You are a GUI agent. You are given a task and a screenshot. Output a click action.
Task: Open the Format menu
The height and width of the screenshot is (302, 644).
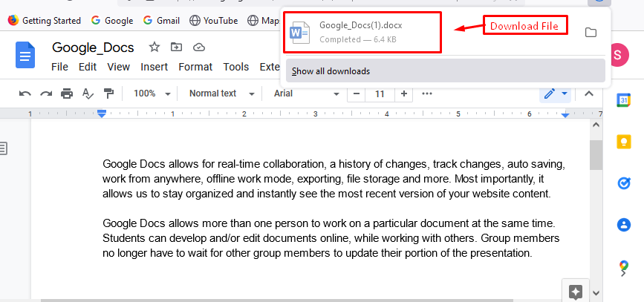[195, 67]
